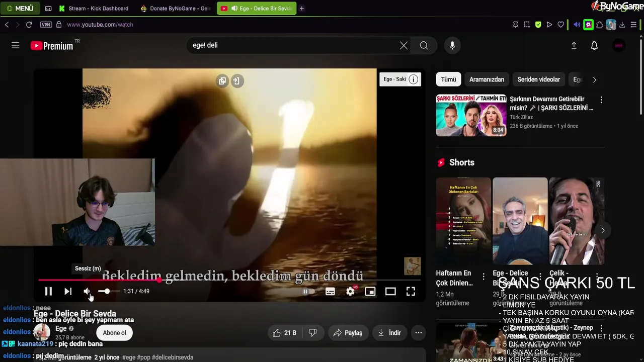Select the Aramanızdan filter chip

487,79
